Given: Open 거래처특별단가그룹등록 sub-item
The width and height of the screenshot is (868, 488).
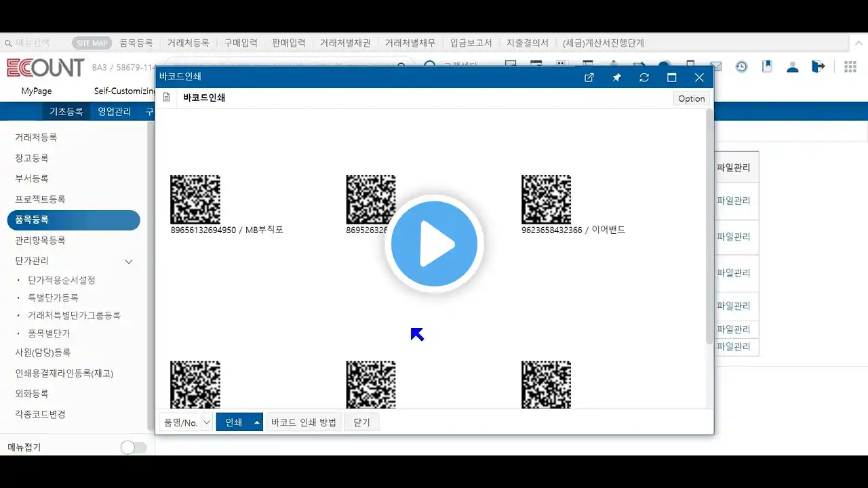Looking at the screenshot, I should (74, 315).
